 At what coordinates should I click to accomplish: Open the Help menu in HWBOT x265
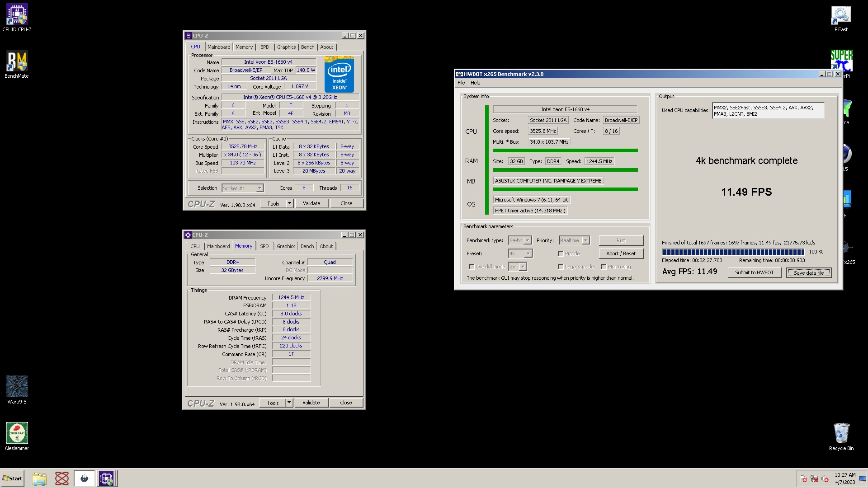[476, 83]
